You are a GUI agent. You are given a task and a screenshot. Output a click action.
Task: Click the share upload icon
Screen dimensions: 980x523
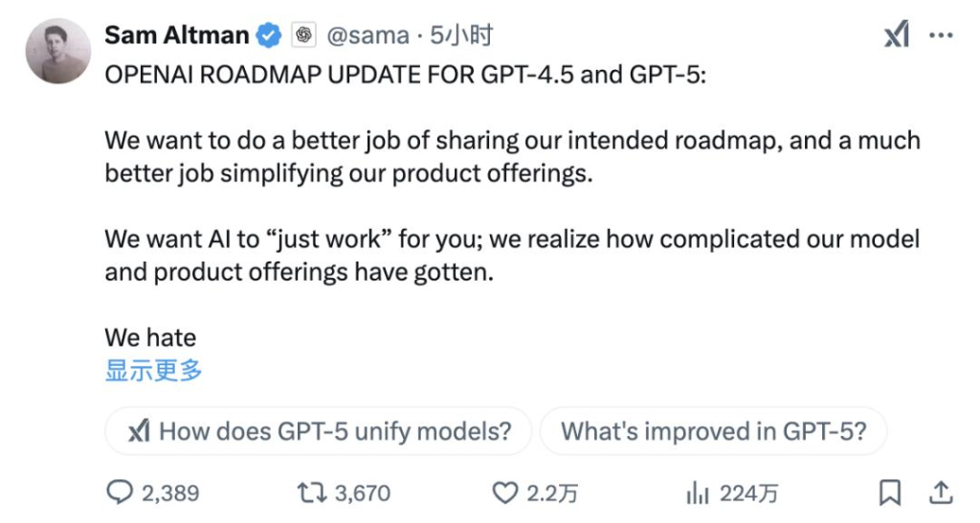pos(942,492)
